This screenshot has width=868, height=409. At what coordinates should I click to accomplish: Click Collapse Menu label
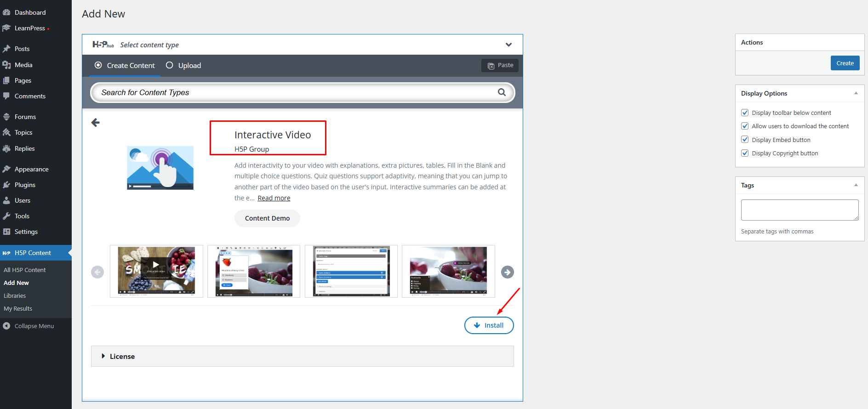click(x=34, y=326)
